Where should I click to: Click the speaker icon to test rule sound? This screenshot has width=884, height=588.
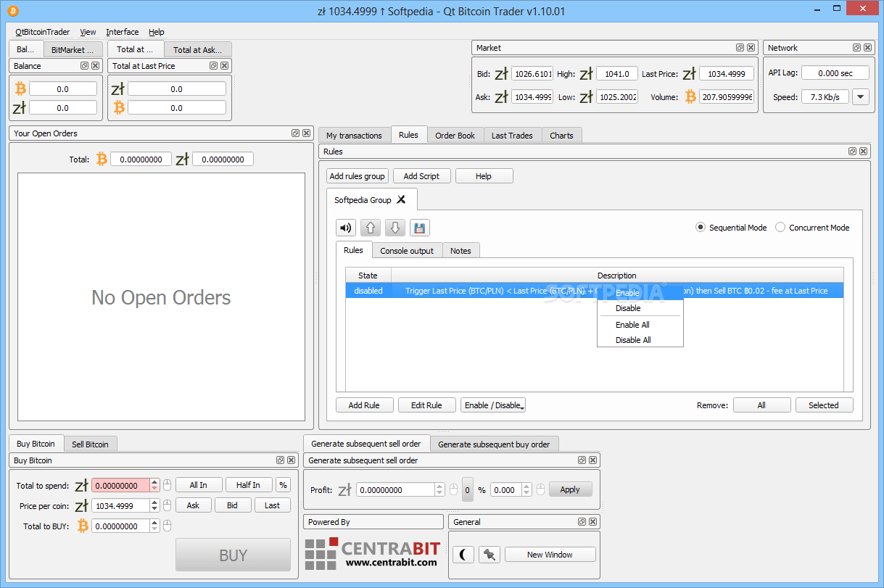tap(346, 227)
